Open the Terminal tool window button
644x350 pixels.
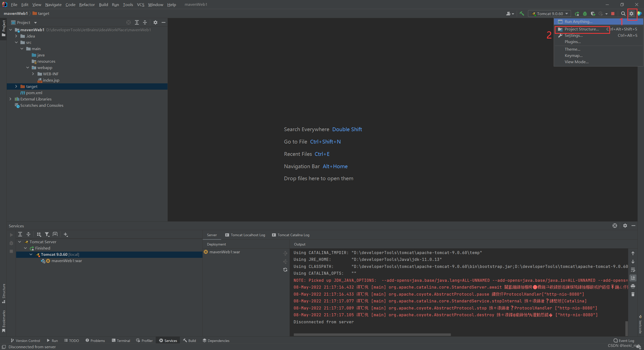click(121, 340)
